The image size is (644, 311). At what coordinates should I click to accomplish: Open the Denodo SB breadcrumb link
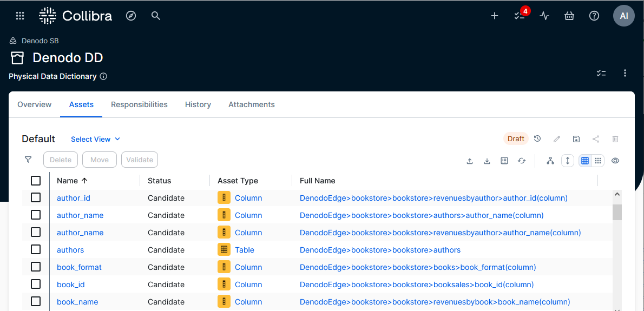pos(40,41)
